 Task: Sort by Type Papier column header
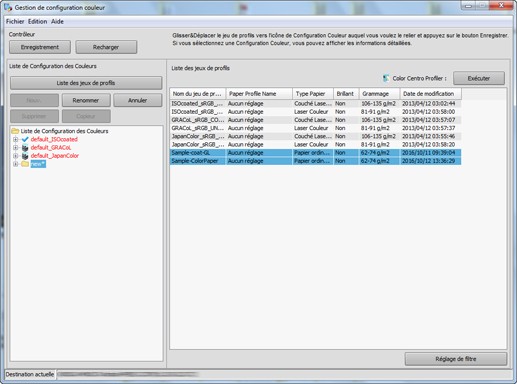coord(313,94)
